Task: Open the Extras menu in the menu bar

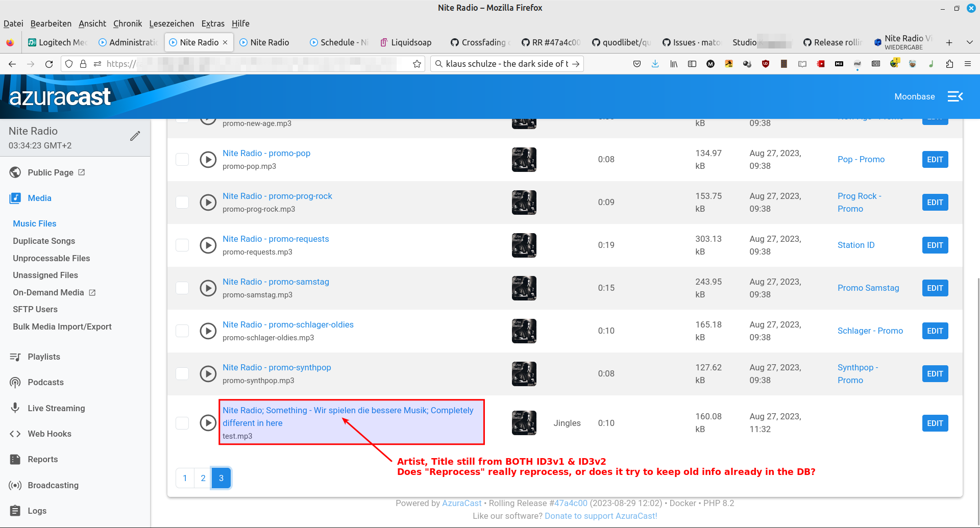Action: tap(213, 23)
